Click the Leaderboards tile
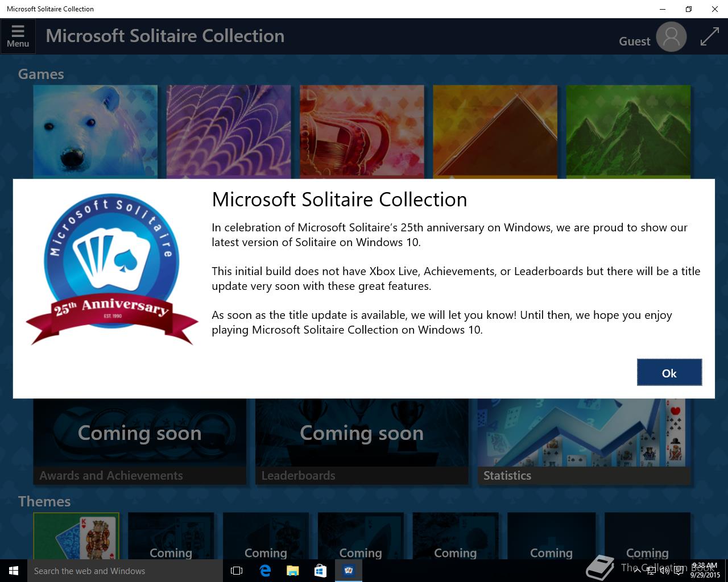 pos(362,442)
